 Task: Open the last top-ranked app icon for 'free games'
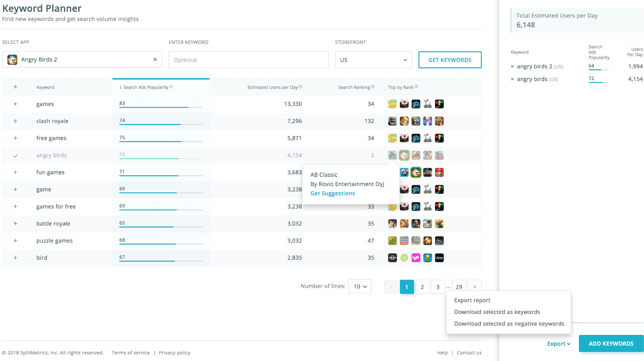point(439,138)
